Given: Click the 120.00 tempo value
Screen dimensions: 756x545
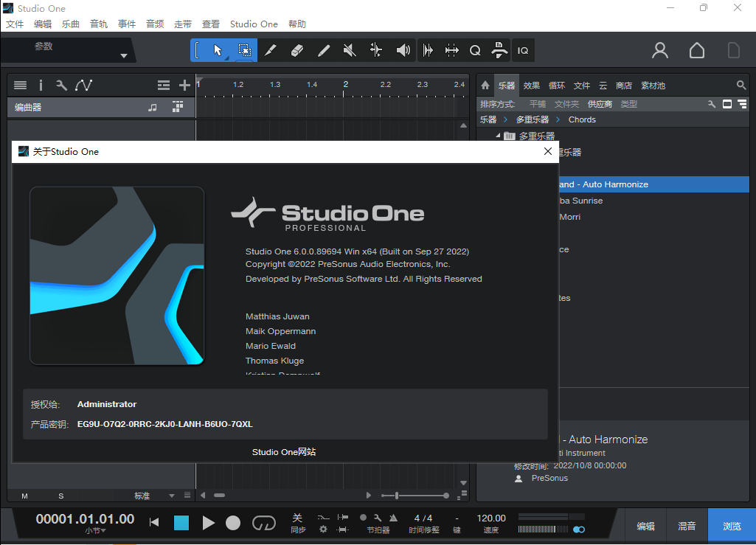Looking at the screenshot, I should point(490,518).
